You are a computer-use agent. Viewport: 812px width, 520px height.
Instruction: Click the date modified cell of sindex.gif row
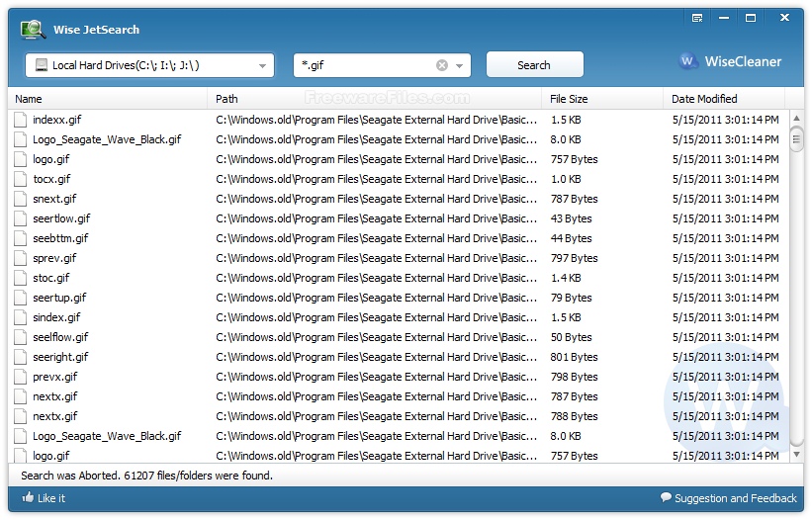(726, 317)
